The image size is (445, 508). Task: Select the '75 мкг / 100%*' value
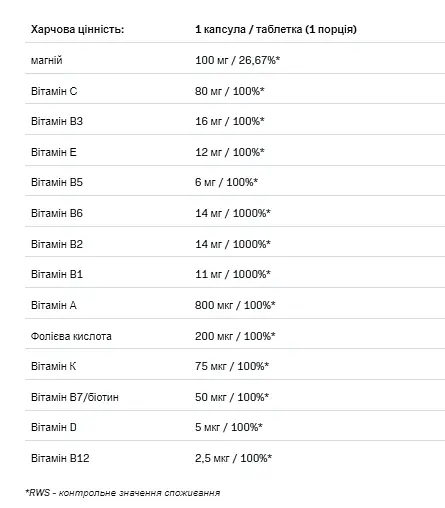232,366
